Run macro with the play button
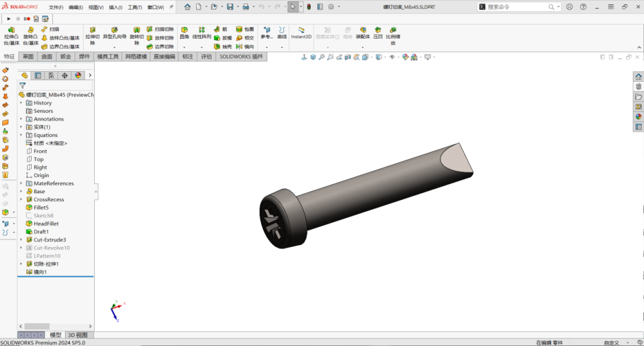 point(8,19)
